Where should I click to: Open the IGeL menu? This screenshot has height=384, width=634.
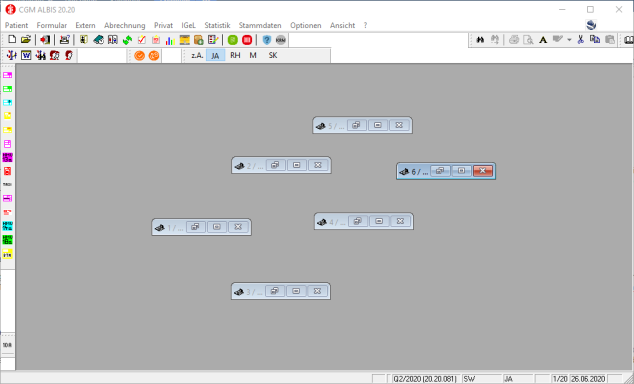[188, 25]
